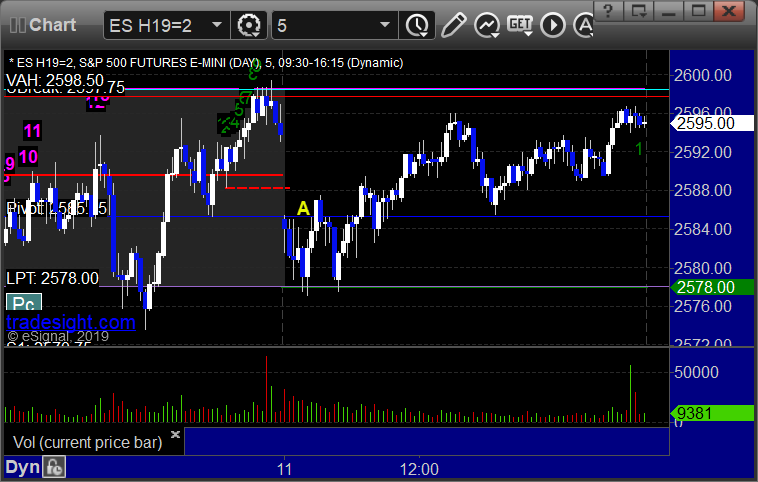The image size is (758, 482).
Task: Click the 12:00 time axis label
Action: [419, 469]
